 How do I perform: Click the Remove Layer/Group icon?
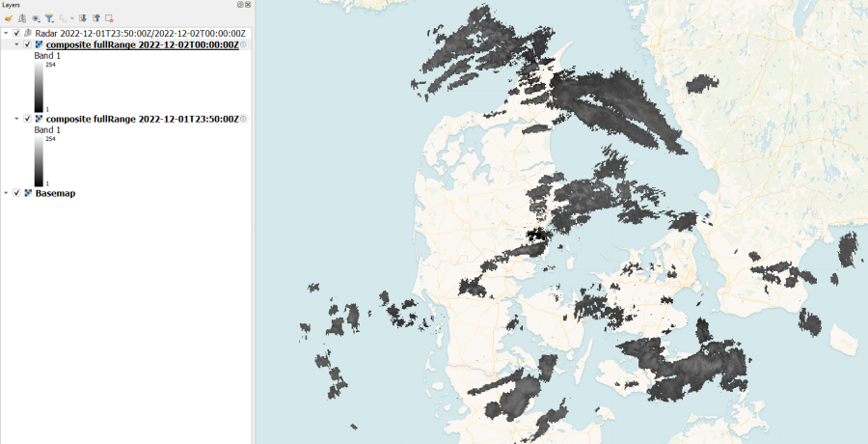click(x=109, y=18)
